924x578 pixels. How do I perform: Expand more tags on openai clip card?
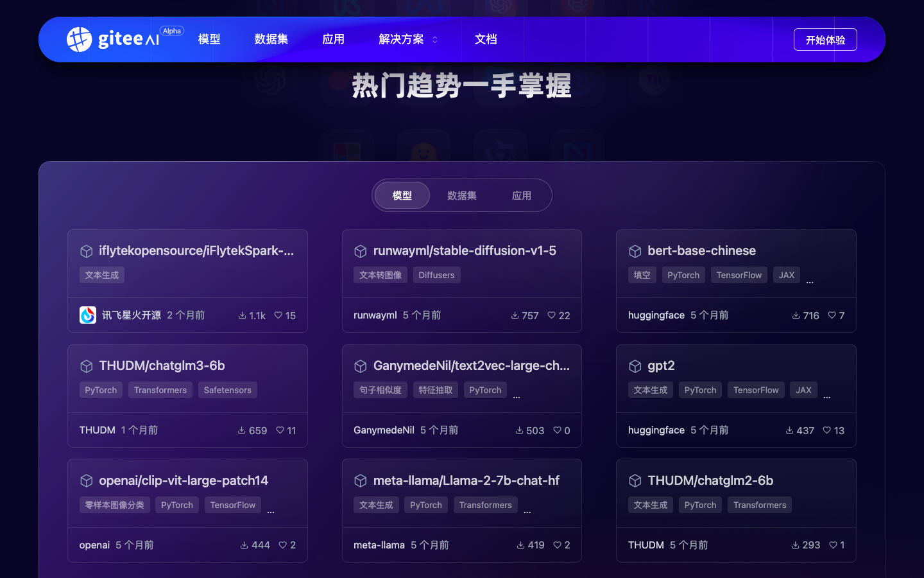pyautogui.click(x=271, y=511)
